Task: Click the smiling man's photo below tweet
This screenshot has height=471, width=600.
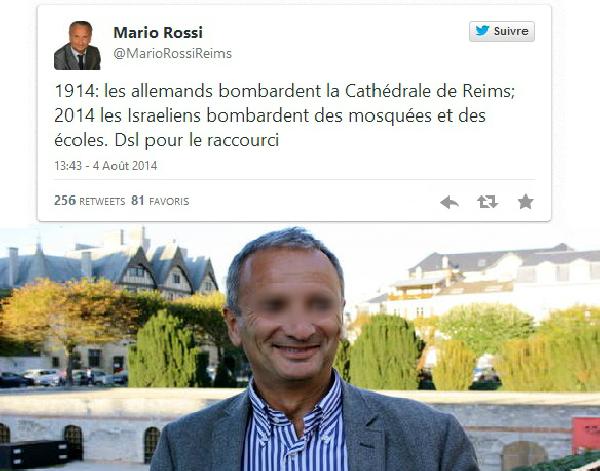Action: coord(300,348)
